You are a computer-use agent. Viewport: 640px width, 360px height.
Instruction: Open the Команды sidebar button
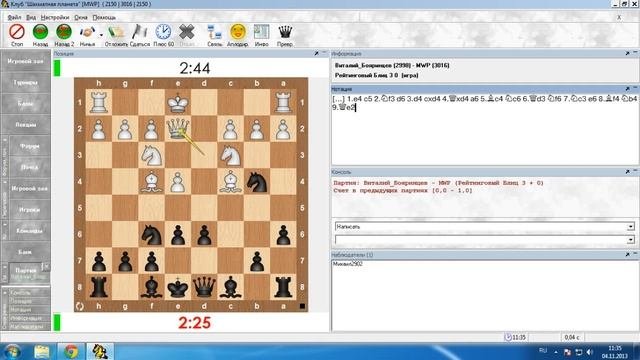tap(29, 231)
